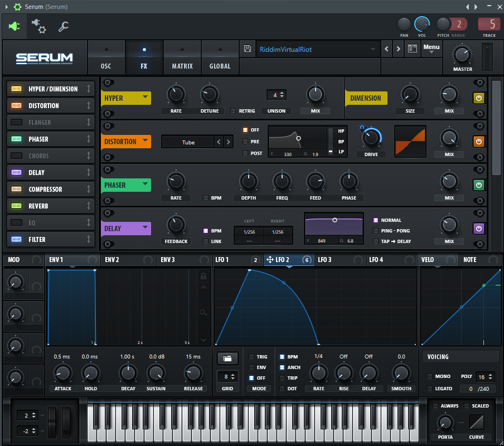Enable the Delay Link checkbox
The image size is (504, 446).
(x=206, y=241)
